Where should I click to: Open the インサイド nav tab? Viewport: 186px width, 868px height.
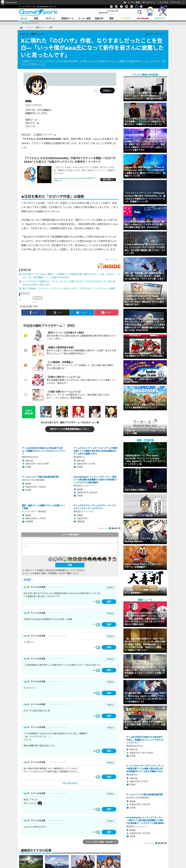[x=126, y=19]
